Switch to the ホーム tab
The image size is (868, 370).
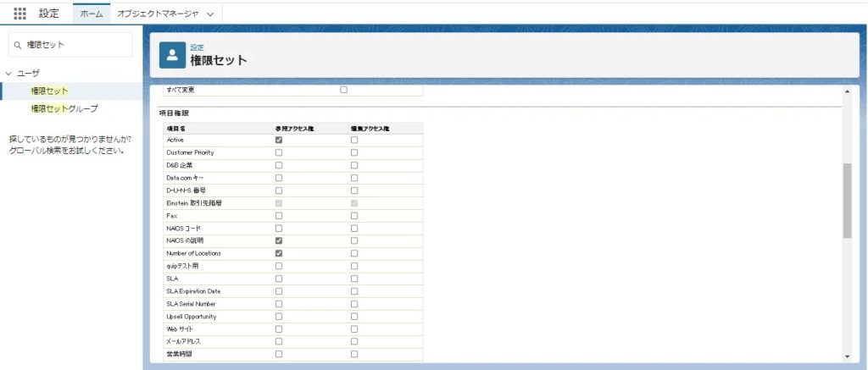coord(92,14)
